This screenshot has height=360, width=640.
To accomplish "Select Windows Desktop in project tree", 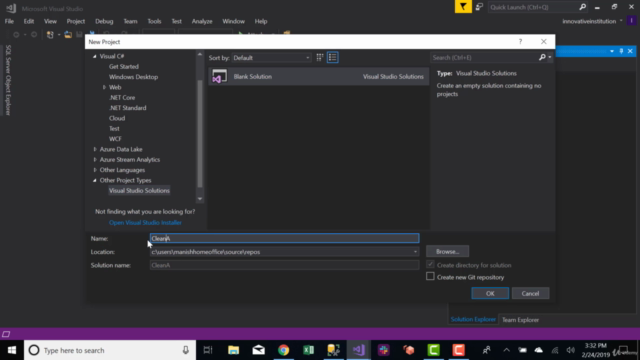I will point(133,77).
